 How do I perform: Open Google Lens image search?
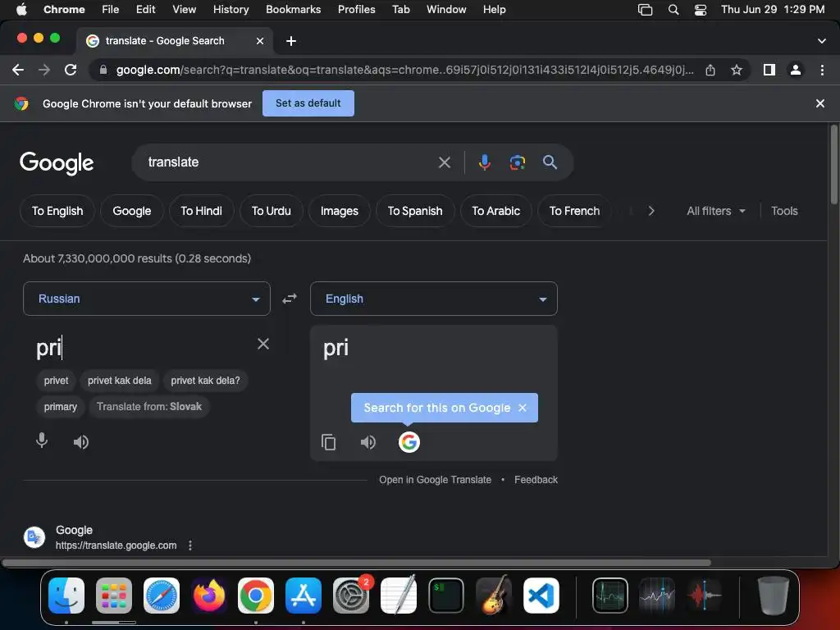click(517, 162)
